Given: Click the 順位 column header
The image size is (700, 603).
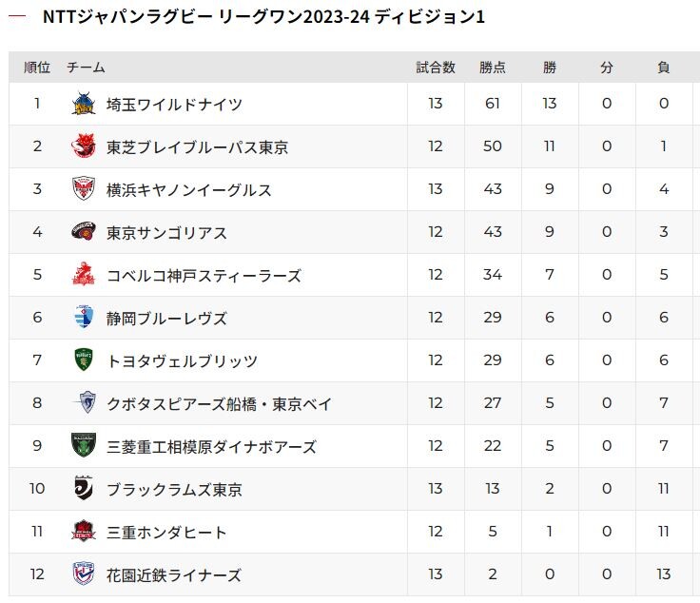Looking at the screenshot, I should [x=37, y=68].
